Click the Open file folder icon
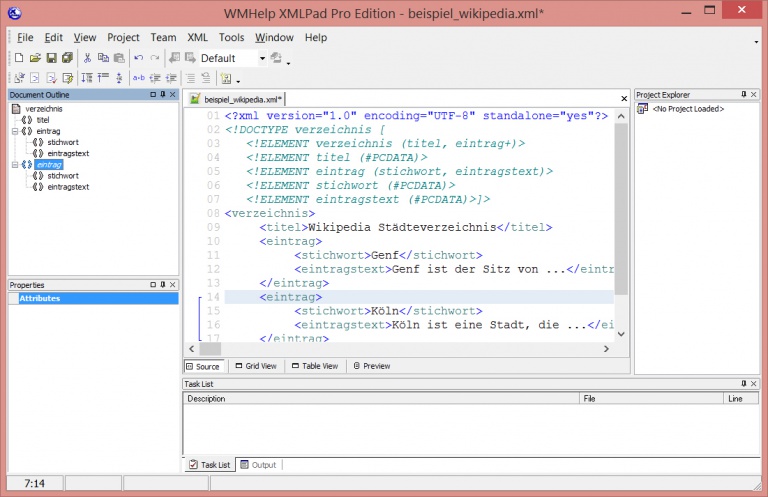768x497 pixels. (x=35, y=58)
